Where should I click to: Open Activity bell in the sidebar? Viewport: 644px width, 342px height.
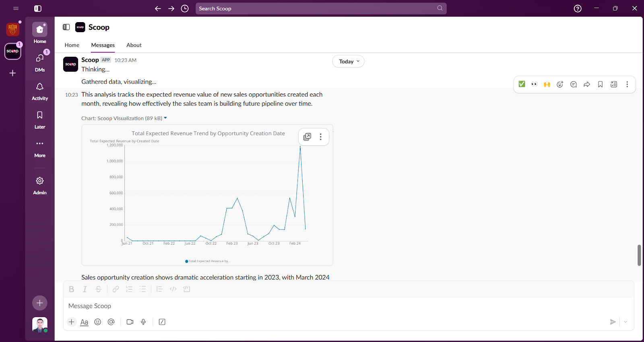(x=40, y=91)
